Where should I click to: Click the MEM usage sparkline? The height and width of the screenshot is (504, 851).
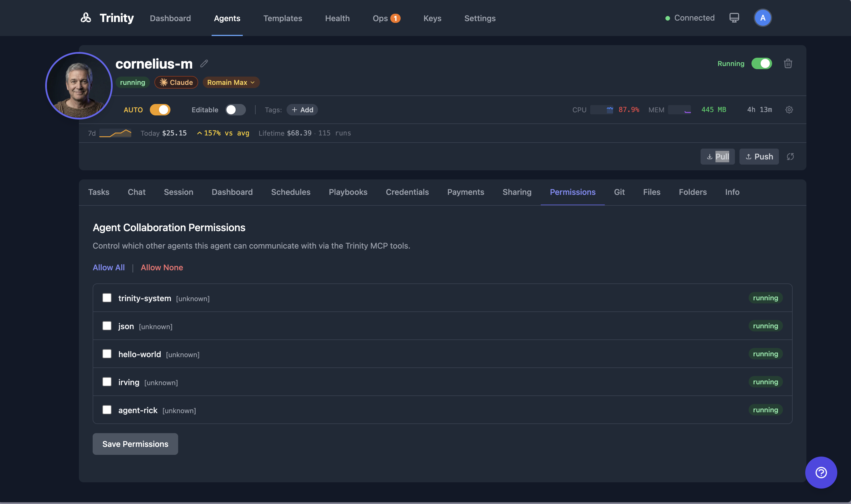point(679,110)
